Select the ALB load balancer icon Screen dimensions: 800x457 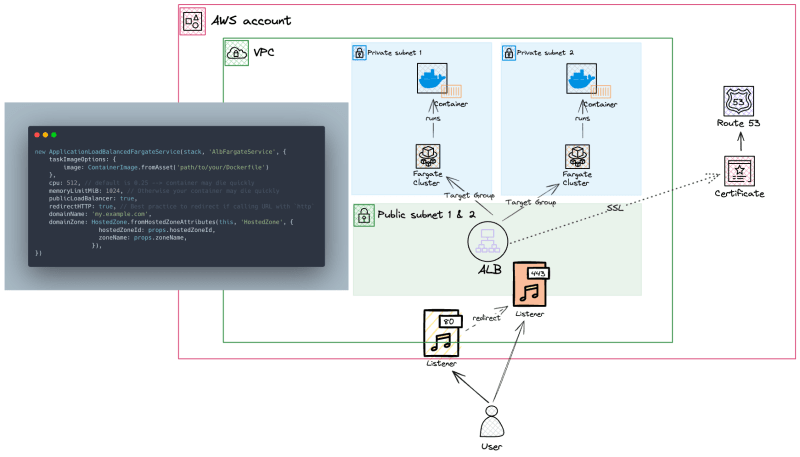[488, 242]
